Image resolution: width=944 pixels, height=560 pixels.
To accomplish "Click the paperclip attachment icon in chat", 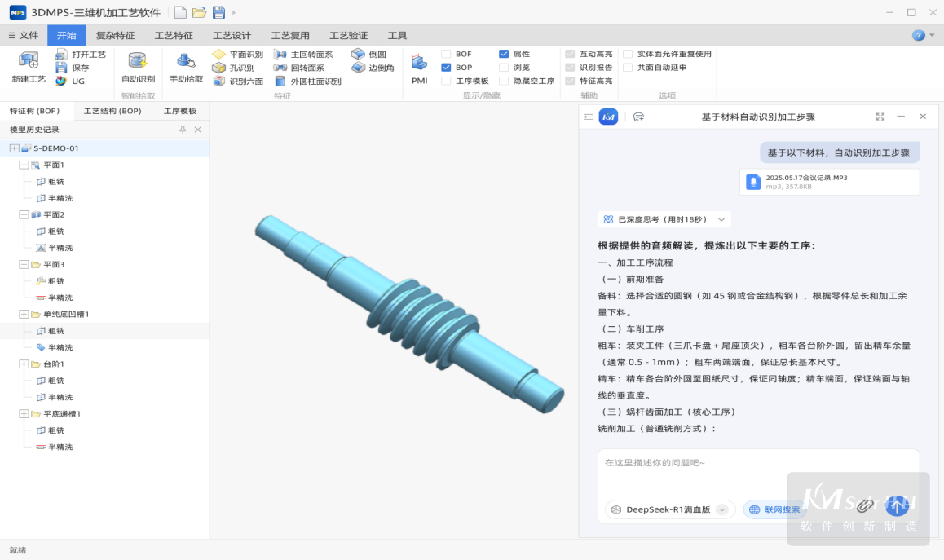I will point(865,506).
